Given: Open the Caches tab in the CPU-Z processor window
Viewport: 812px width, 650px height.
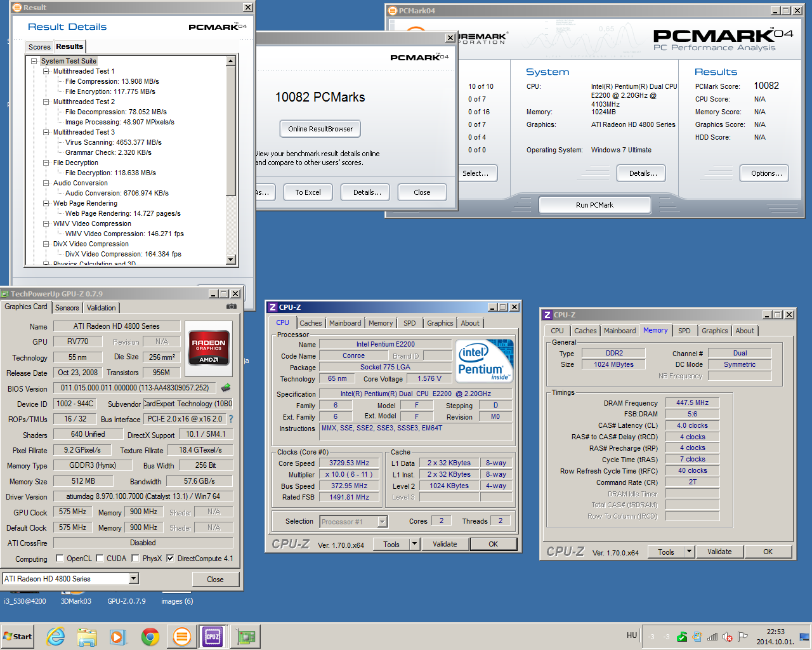Looking at the screenshot, I should (311, 323).
